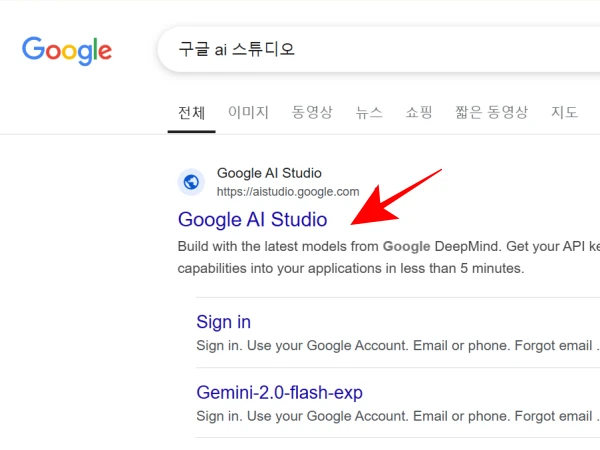Open the Google AI Studio result title link
The height and width of the screenshot is (450, 600).
[x=253, y=220]
